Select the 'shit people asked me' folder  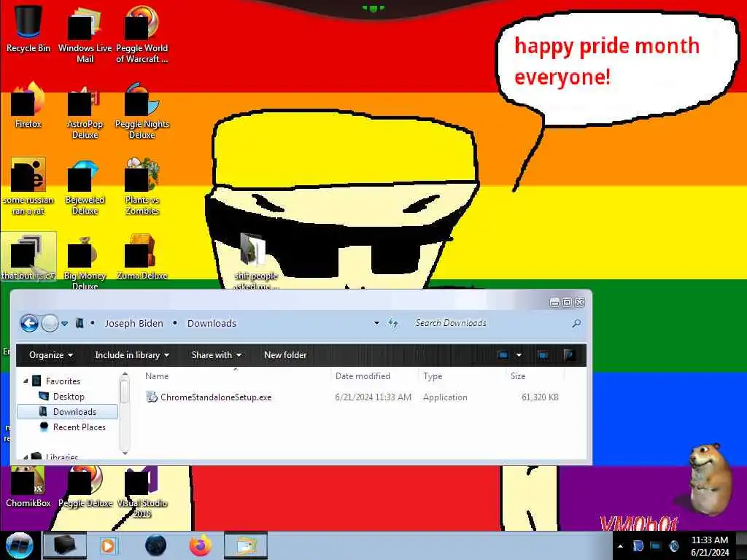coord(256,261)
